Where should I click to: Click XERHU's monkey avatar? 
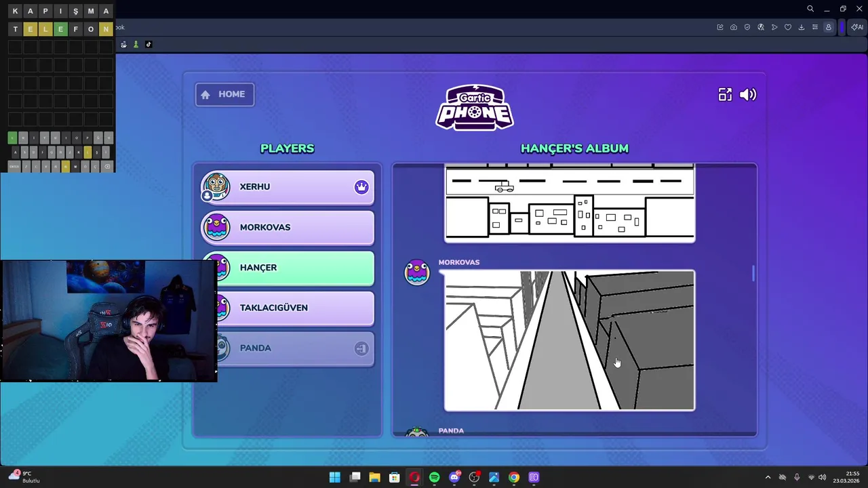pyautogui.click(x=216, y=186)
